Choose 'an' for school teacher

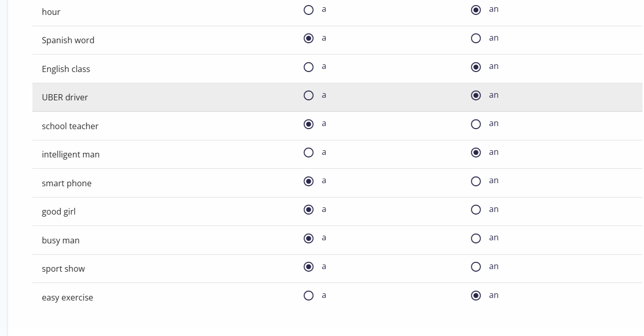tap(476, 124)
